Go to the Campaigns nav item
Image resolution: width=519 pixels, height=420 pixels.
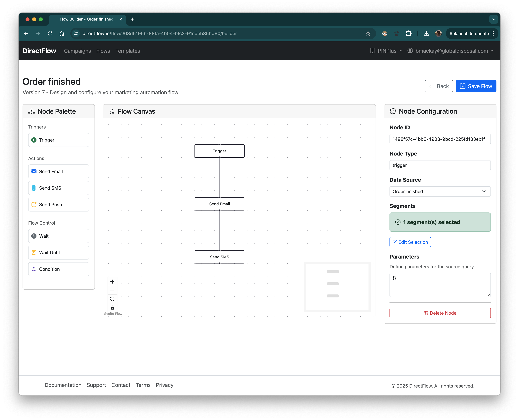[77, 51]
